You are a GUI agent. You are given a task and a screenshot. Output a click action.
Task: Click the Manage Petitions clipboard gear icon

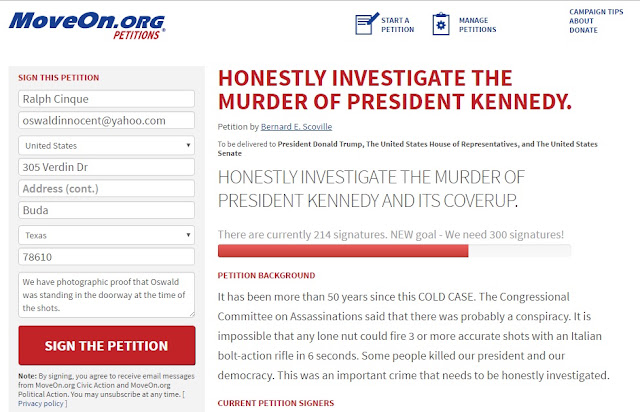(x=441, y=24)
